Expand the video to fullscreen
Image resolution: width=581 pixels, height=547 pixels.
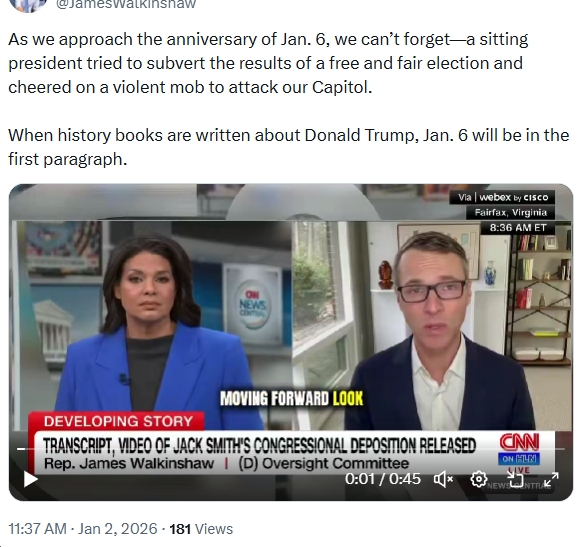click(551, 479)
